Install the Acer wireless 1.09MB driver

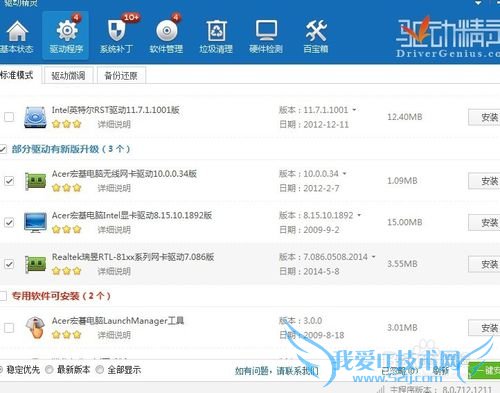pos(484,181)
